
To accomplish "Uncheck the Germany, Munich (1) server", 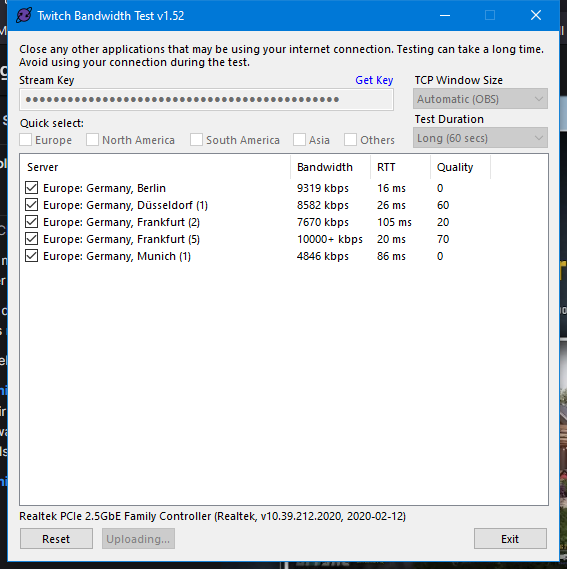I will click(32, 256).
